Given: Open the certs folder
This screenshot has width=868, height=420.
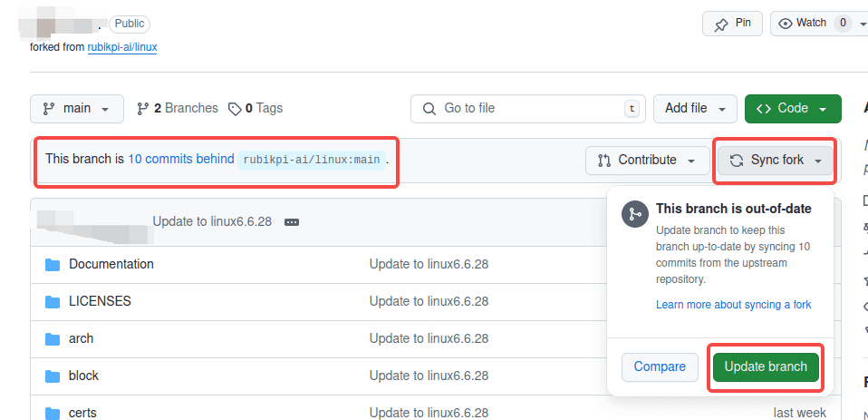Looking at the screenshot, I should click(x=82, y=413).
